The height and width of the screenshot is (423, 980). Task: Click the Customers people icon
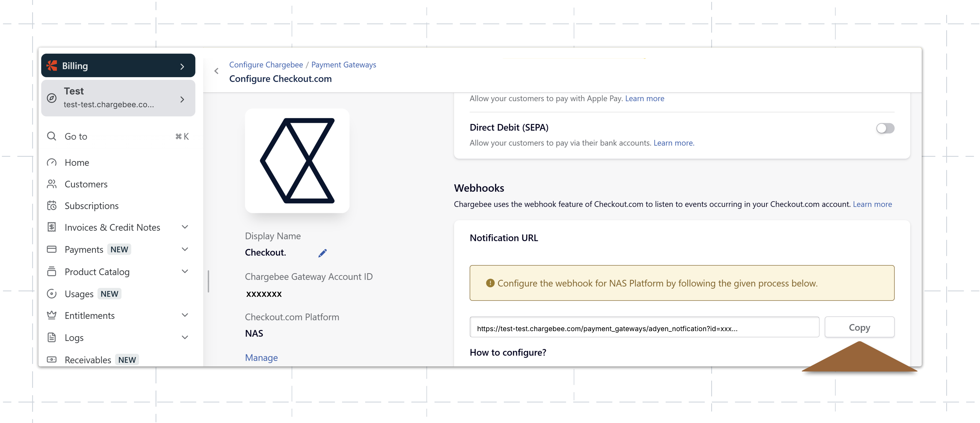52,184
